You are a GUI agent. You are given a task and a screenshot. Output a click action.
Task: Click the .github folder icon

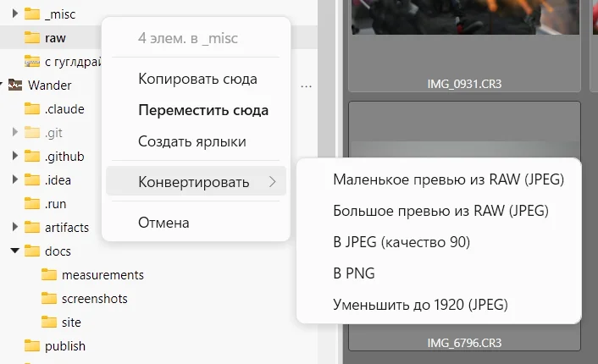32,156
